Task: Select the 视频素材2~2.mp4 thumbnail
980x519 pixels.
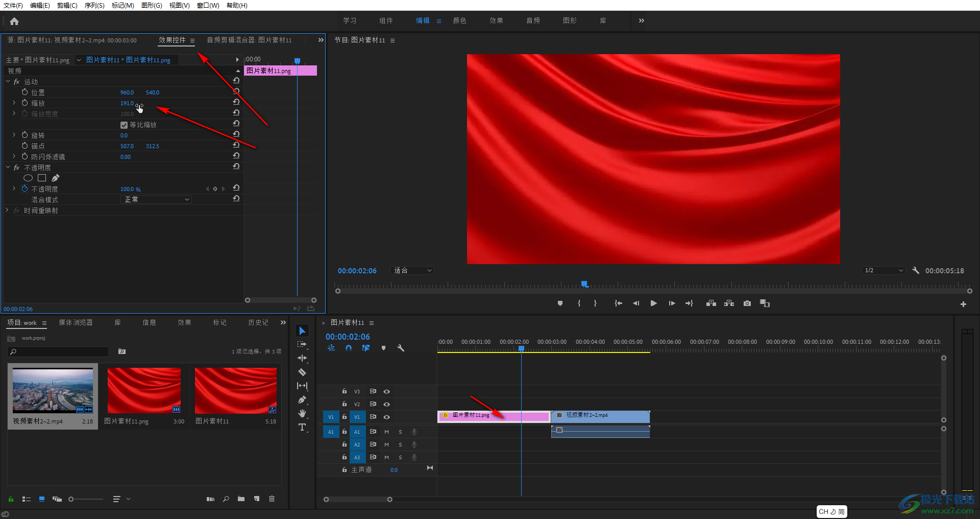Action: click(x=53, y=390)
